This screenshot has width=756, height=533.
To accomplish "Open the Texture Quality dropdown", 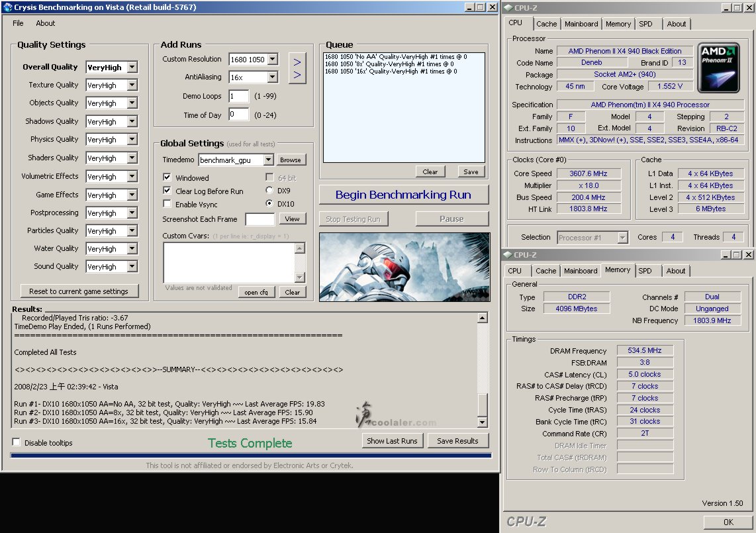I will pos(132,85).
